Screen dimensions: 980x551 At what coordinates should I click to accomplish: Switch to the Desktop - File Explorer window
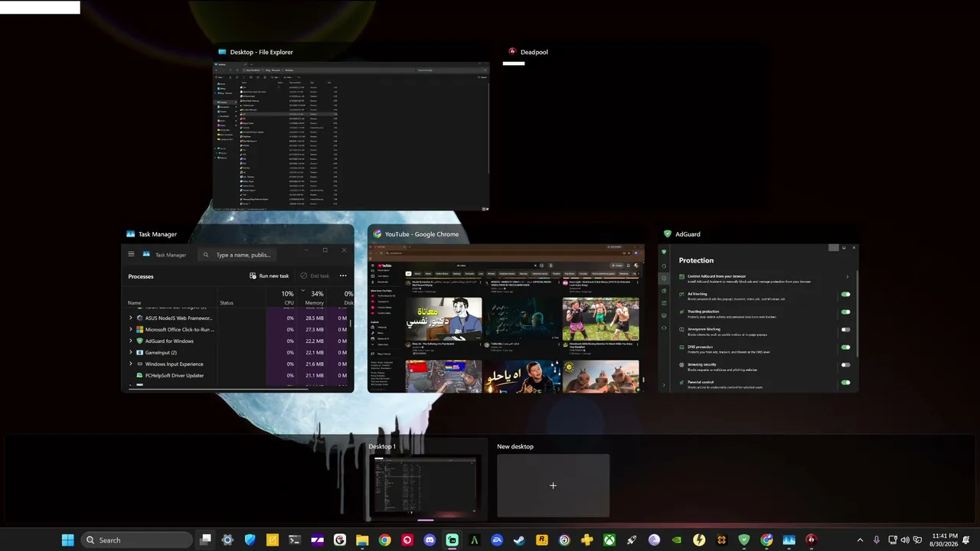point(351,136)
